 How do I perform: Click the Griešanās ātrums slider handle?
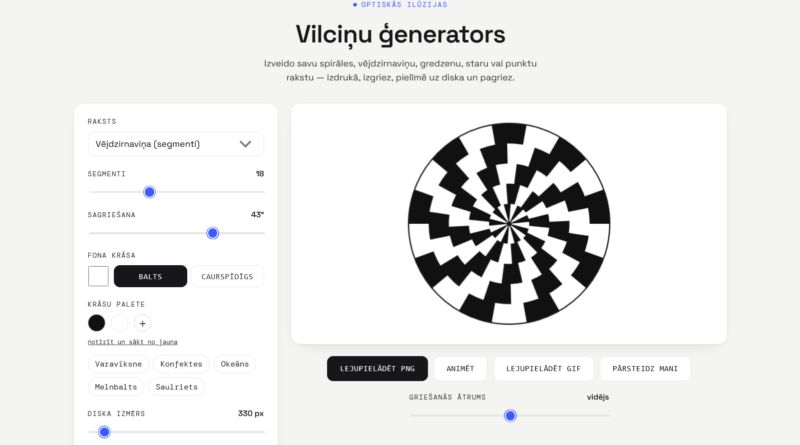coord(510,415)
